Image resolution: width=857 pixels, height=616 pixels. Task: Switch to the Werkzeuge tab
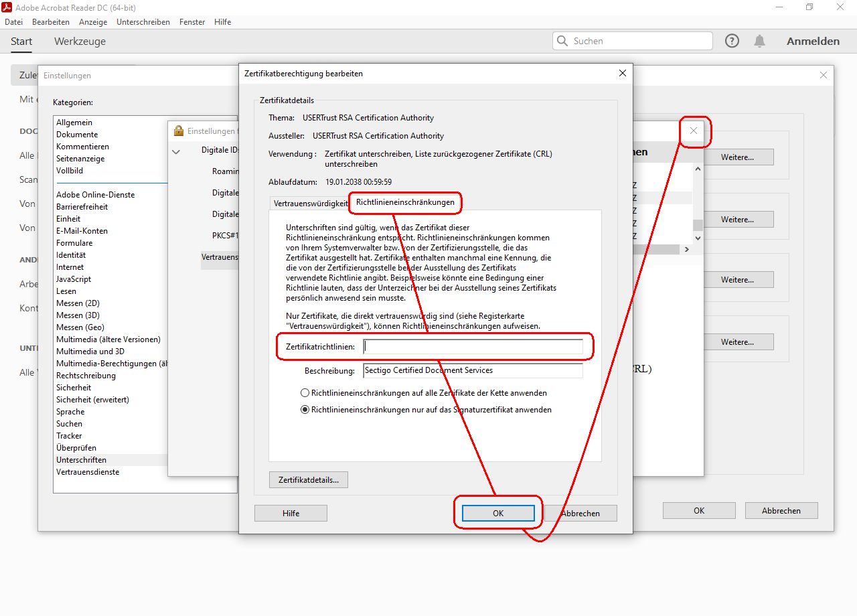[80, 42]
